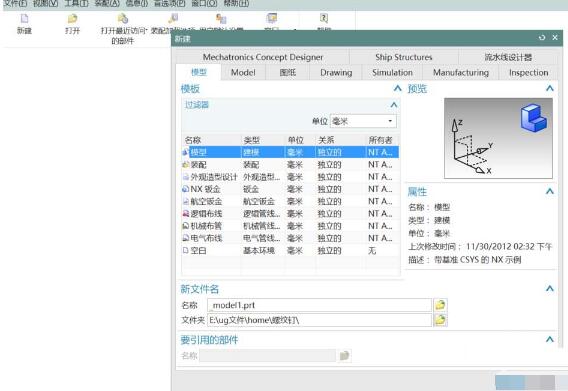The width and height of the screenshot is (568, 391).
Task: Click the 装配 template row icon
Action: coord(185,165)
